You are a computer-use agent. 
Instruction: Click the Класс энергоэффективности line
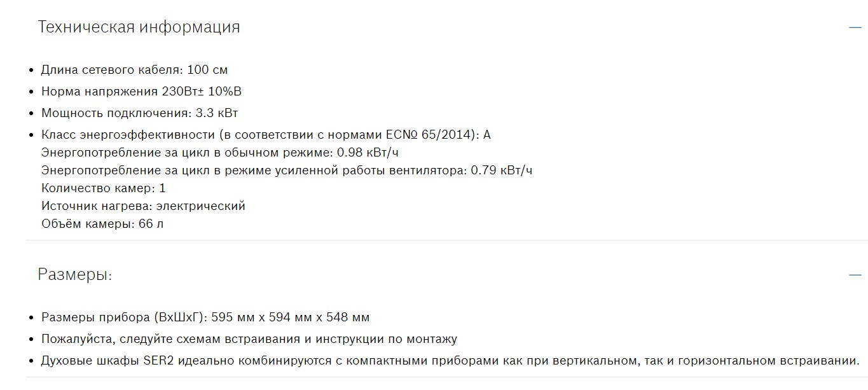pos(266,135)
